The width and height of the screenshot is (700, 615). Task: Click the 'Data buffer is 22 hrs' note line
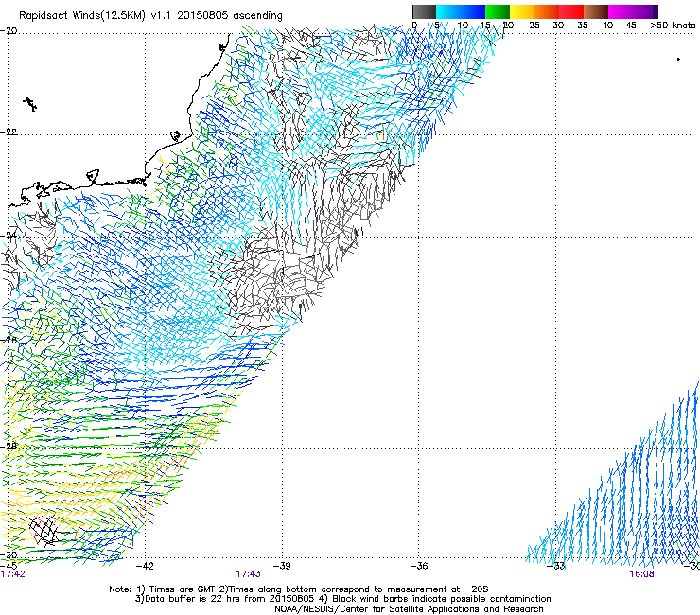pos(342,599)
